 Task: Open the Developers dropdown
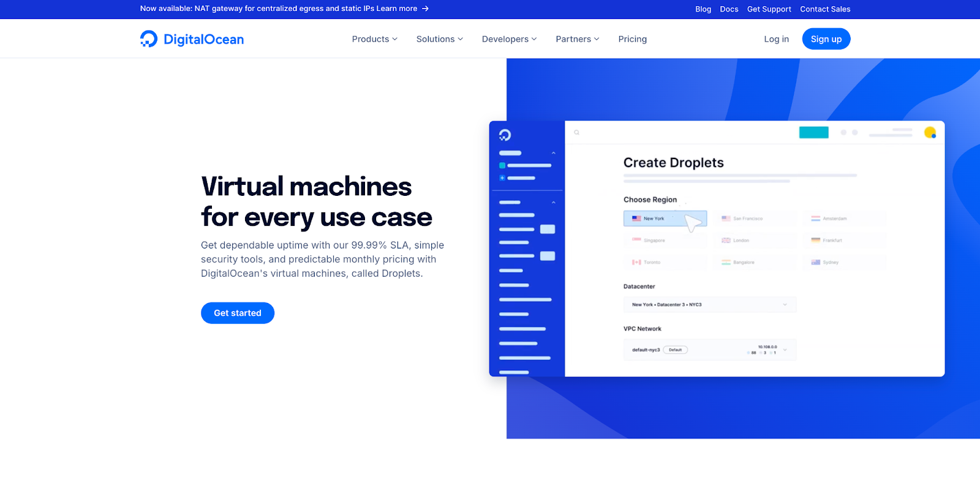[510, 39]
